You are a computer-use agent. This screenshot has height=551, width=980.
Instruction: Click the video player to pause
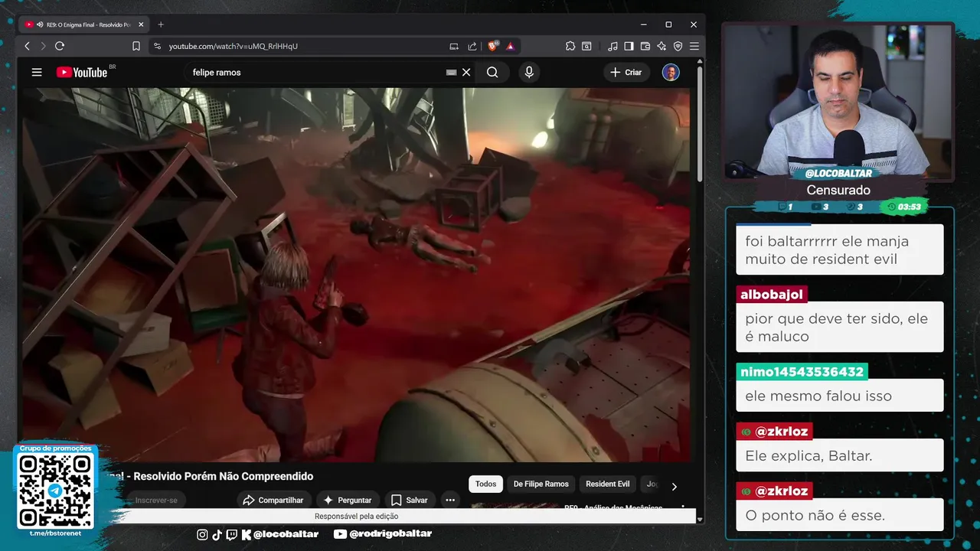[x=355, y=274]
